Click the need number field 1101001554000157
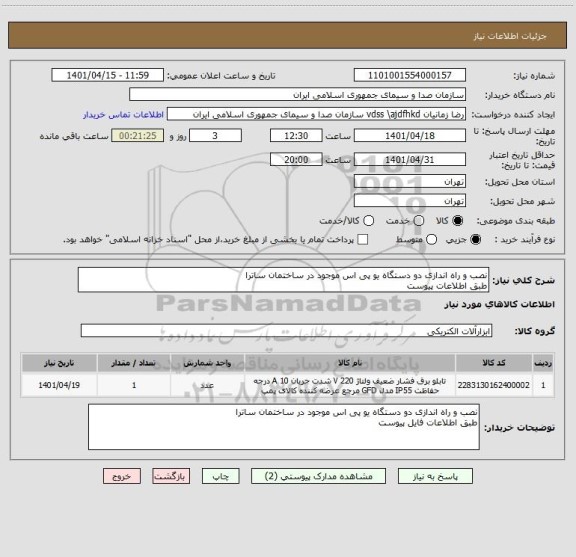This screenshot has height=557, width=576. (410, 75)
